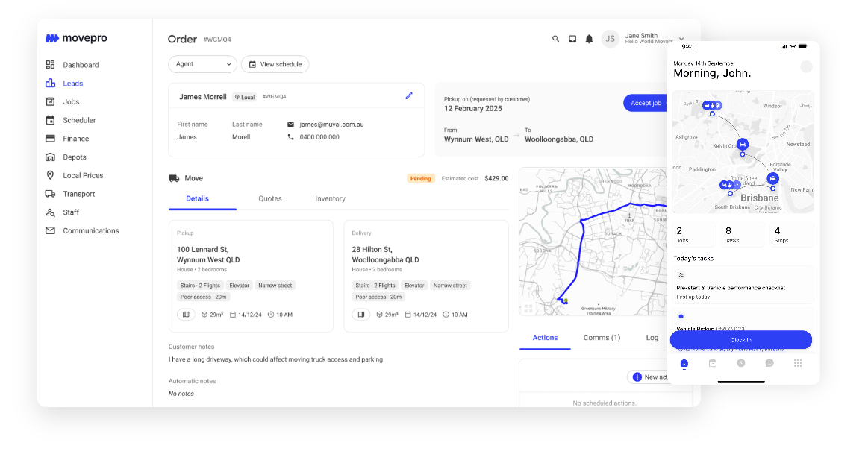Tap the clock tab in mobile app
The width and height of the screenshot is (868, 466).
[x=740, y=363]
